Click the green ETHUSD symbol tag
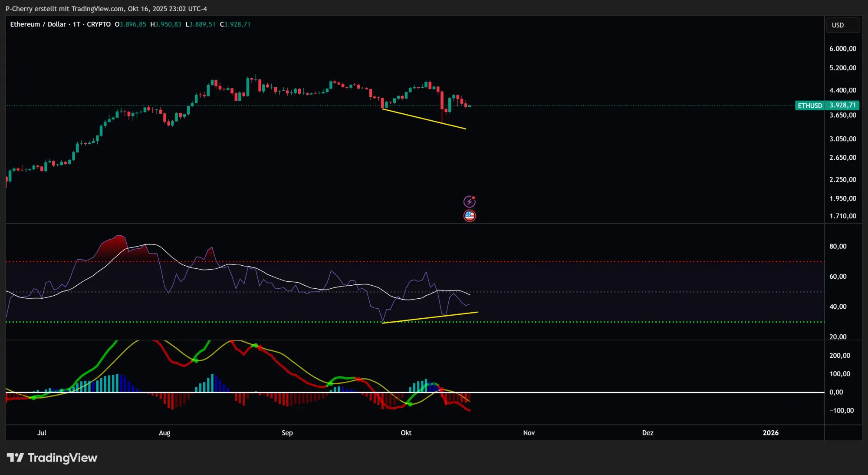 point(809,106)
